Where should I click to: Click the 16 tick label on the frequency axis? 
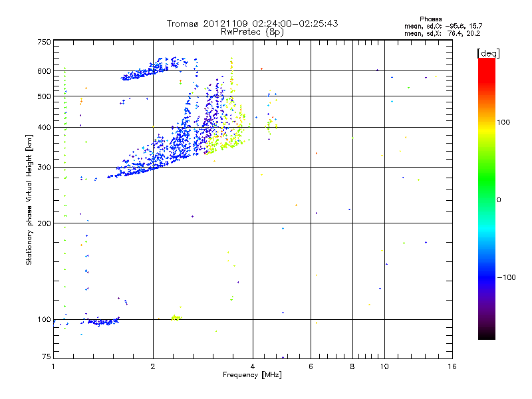(x=452, y=367)
